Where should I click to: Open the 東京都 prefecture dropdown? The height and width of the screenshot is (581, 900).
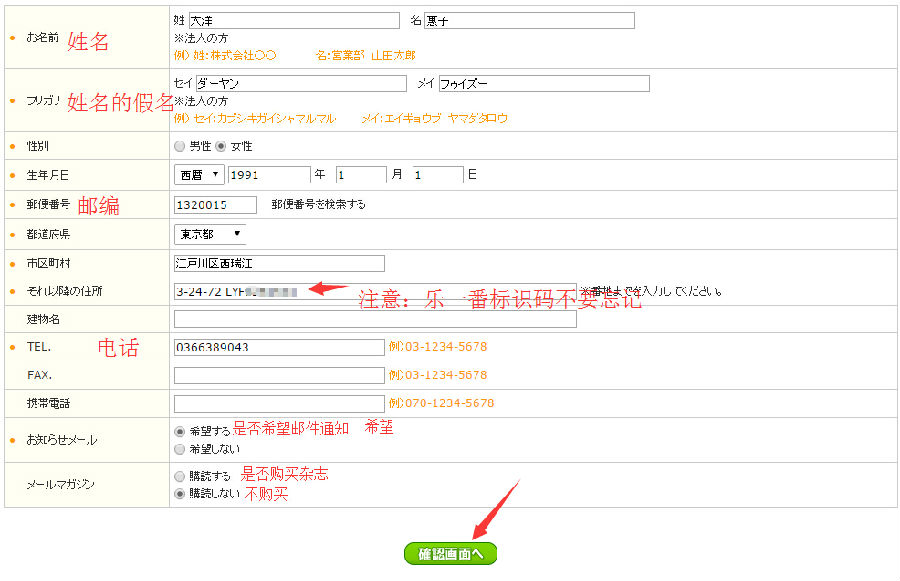210,234
